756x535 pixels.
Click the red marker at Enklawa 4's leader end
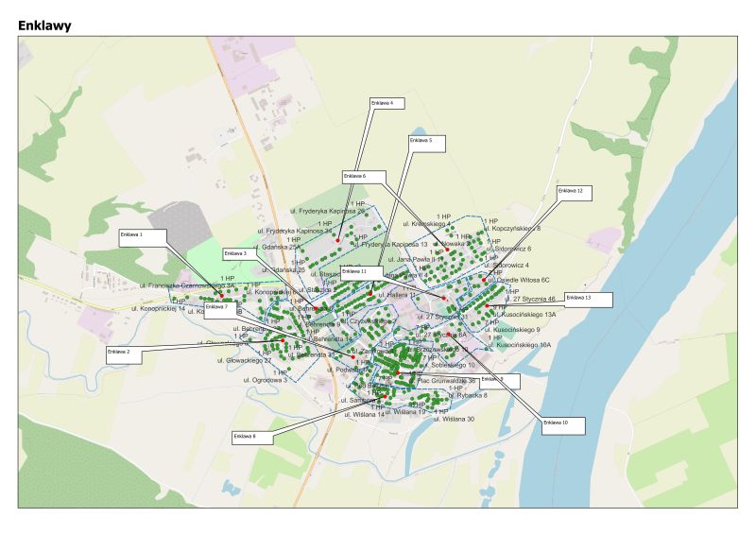338,240
